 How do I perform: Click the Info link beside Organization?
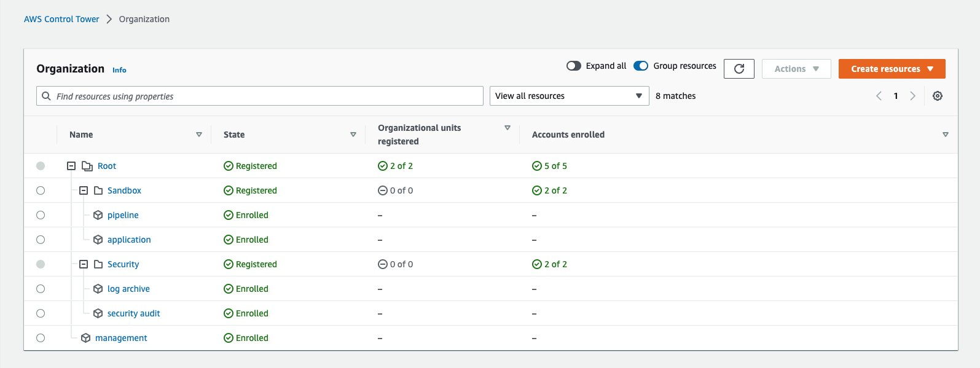119,70
